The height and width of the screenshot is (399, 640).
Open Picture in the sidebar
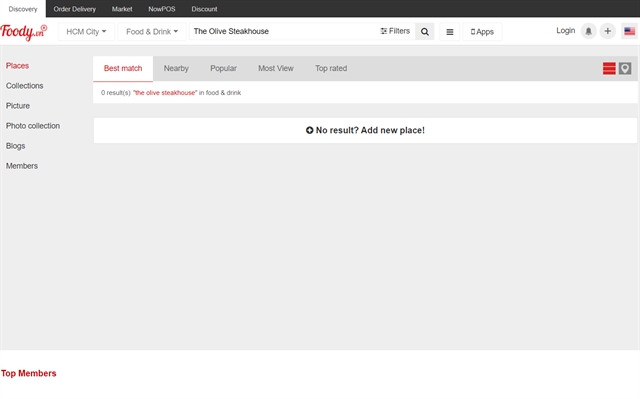[x=18, y=106]
